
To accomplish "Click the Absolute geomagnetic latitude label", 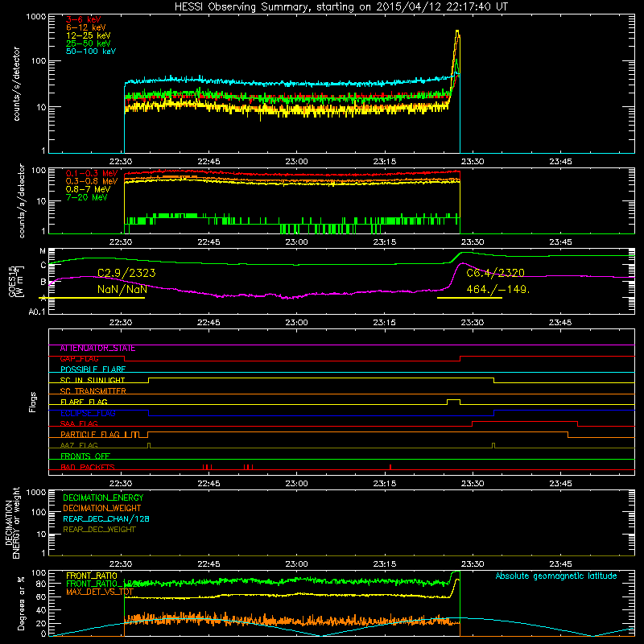I will 556,576.
